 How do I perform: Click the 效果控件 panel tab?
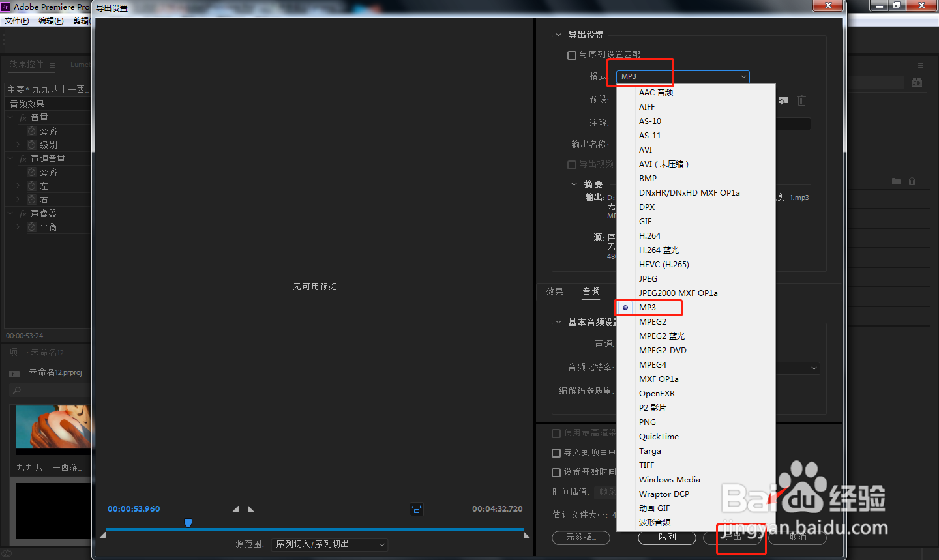pos(26,65)
